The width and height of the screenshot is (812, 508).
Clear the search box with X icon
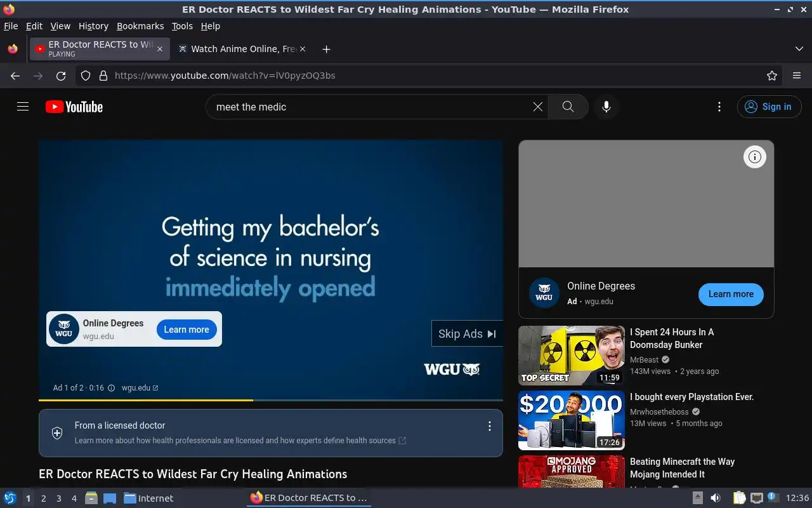click(x=538, y=107)
